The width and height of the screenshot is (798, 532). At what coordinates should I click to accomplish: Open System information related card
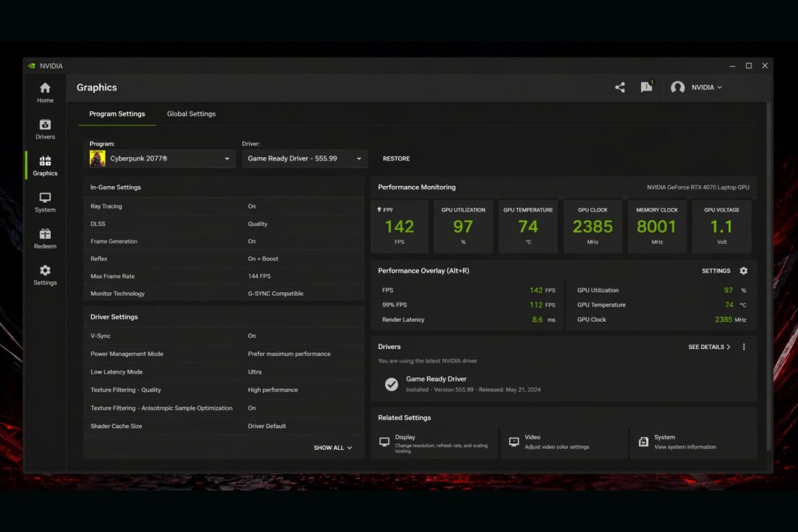(x=693, y=442)
